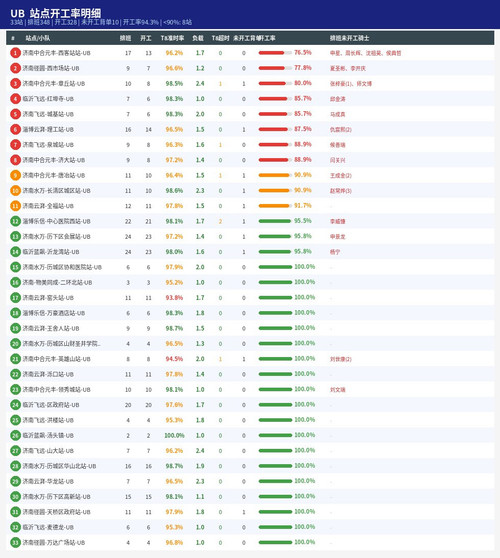Click the red rank 8 badge
The width and height of the screenshot is (500, 558).
15,160
